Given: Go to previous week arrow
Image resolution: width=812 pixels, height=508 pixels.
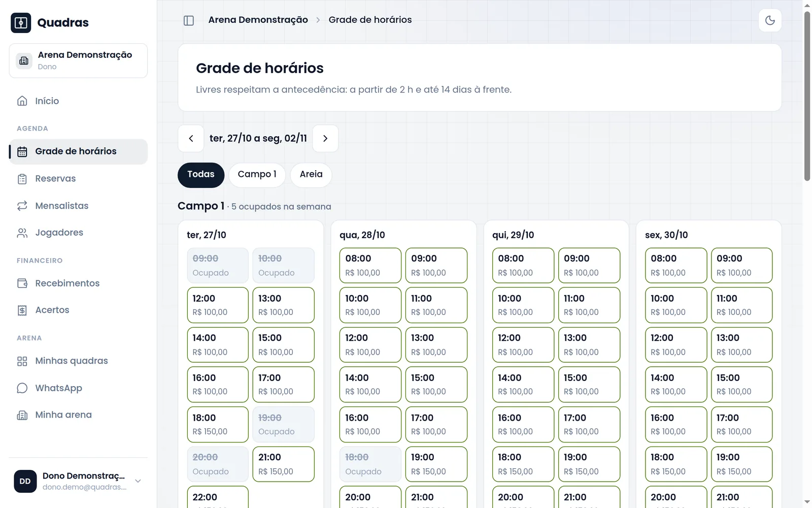Looking at the screenshot, I should coord(191,138).
